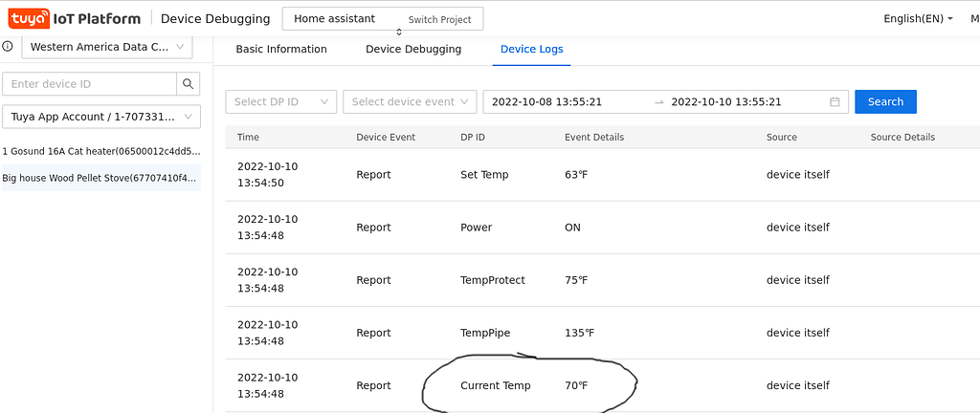
Task: Click the blue Search button
Action: [x=885, y=101]
